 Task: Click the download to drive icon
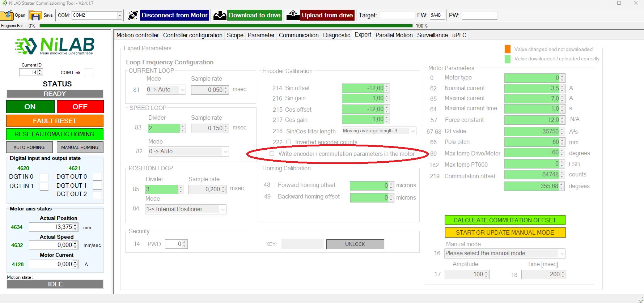coord(220,15)
